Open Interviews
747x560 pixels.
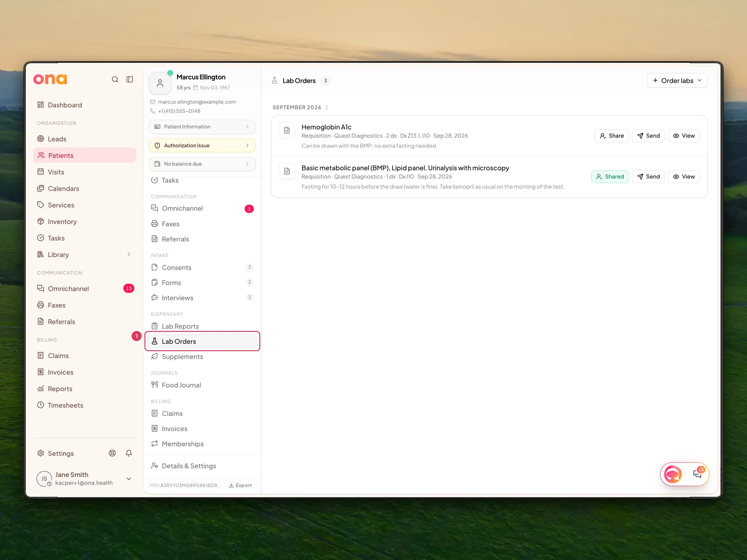(x=202, y=298)
